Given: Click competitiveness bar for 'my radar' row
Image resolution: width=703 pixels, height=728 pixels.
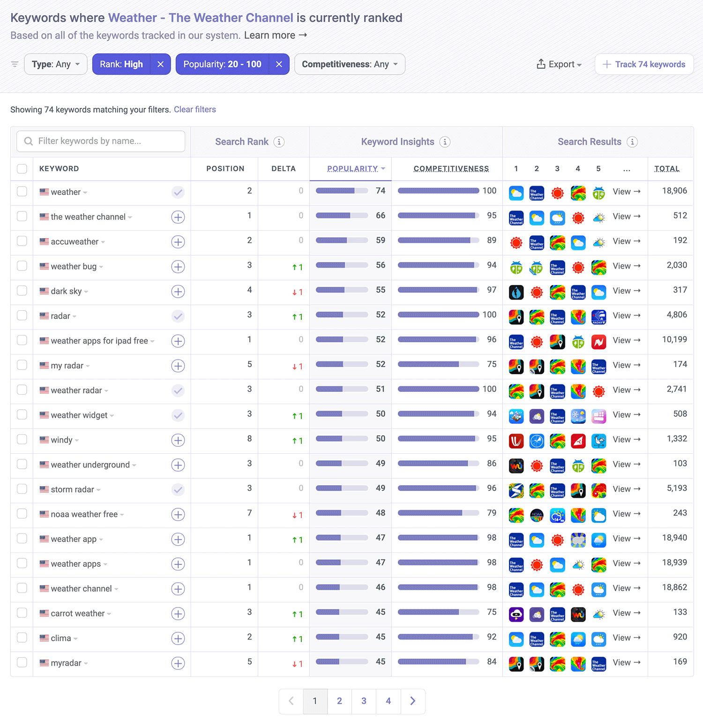Looking at the screenshot, I should tap(438, 364).
